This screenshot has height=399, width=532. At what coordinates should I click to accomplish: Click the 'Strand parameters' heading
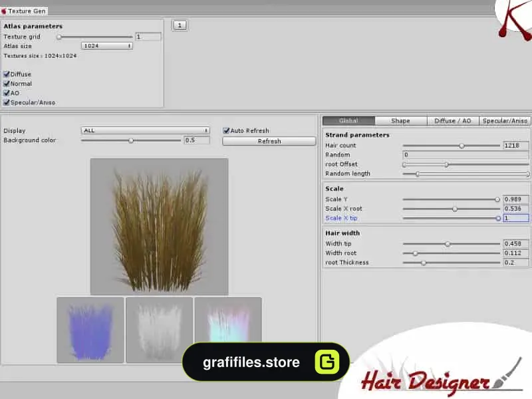tap(357, 135)
